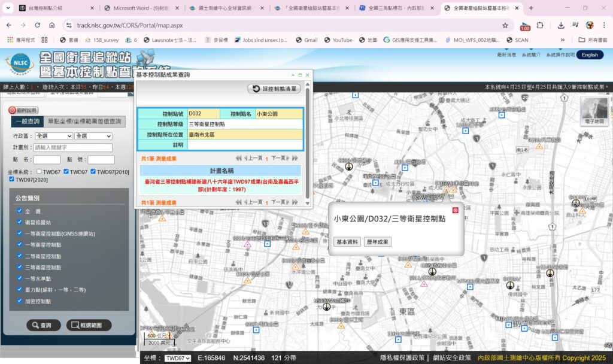Open a new browser tab
The height and width of the screenshot is (364, 613).
click(531, 8)
